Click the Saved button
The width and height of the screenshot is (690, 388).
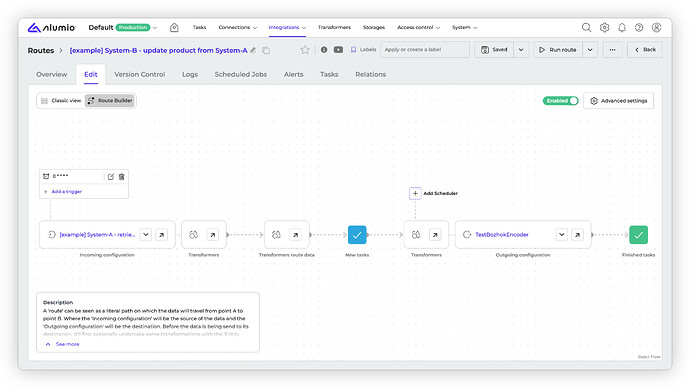494,50
